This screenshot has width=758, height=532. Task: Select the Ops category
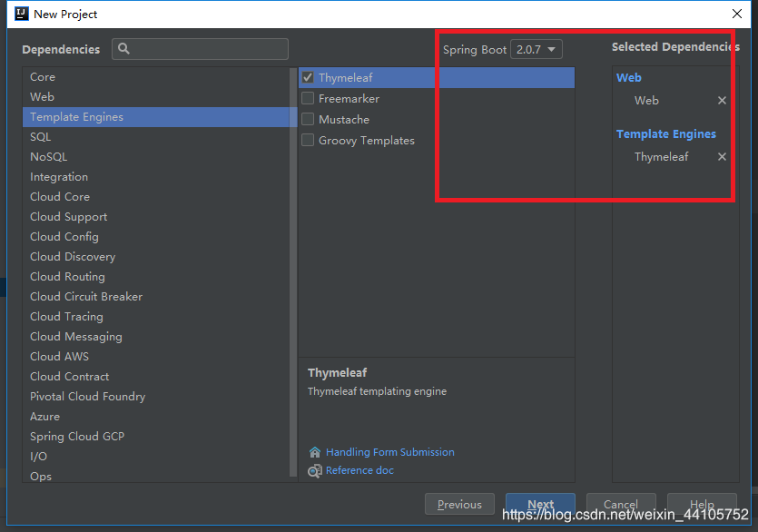156,476
